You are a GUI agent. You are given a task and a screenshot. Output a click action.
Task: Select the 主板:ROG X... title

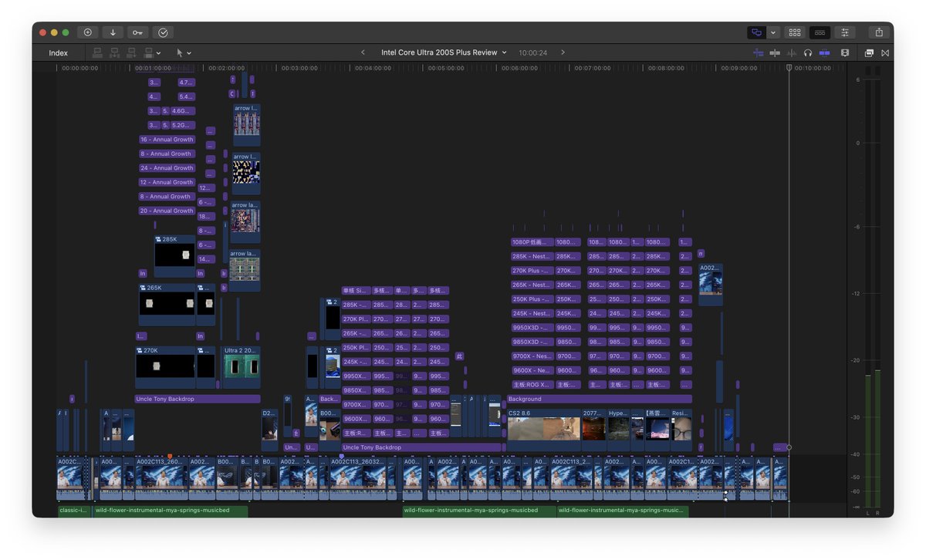(x=532, y=384)
